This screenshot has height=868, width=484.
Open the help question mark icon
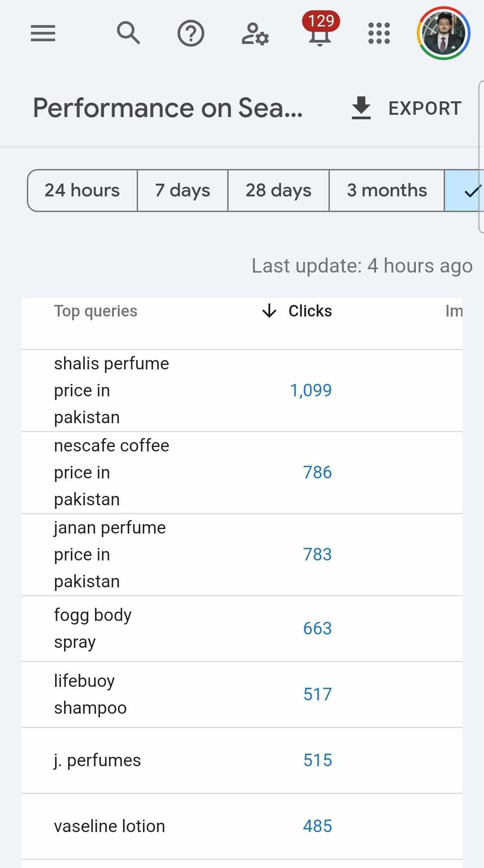pyautogui.click(x=191, y=33)
